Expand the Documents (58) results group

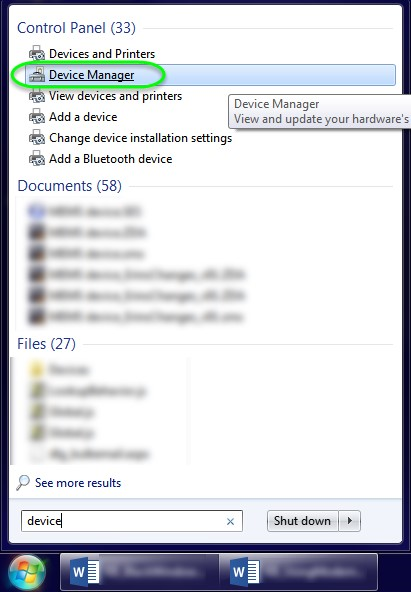tap(69, 186)
